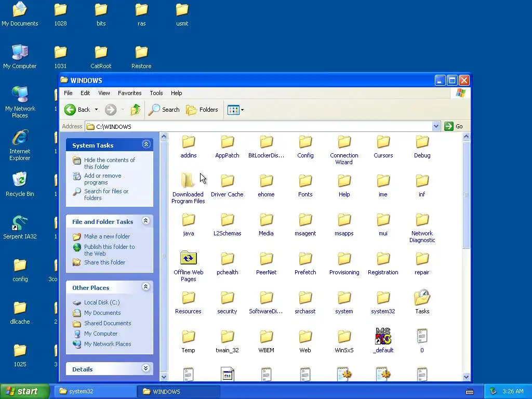Screen dimensions: 532x399
Task: Select the Driver Cache folder
Action: click(x=228, y=186)
